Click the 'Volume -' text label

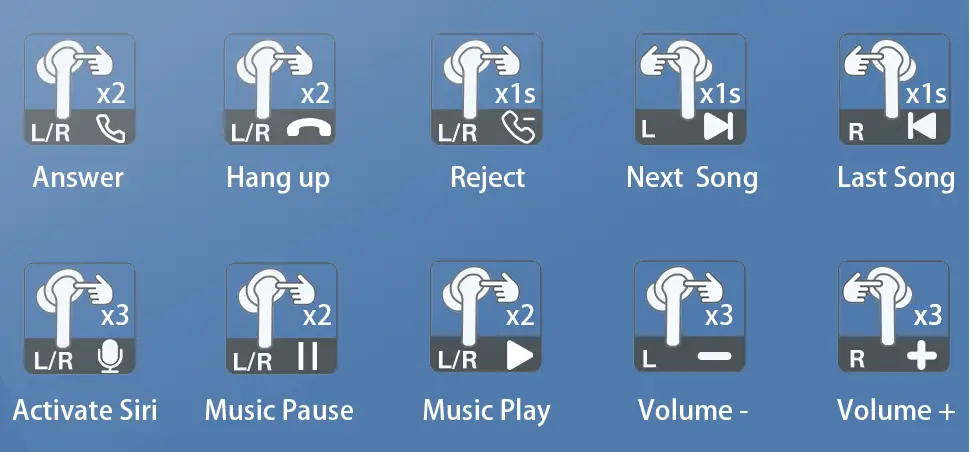pos(694,411)
